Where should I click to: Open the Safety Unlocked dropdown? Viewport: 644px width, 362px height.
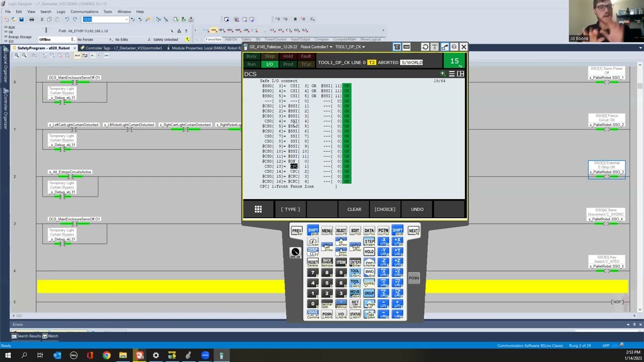coord(187,40)
